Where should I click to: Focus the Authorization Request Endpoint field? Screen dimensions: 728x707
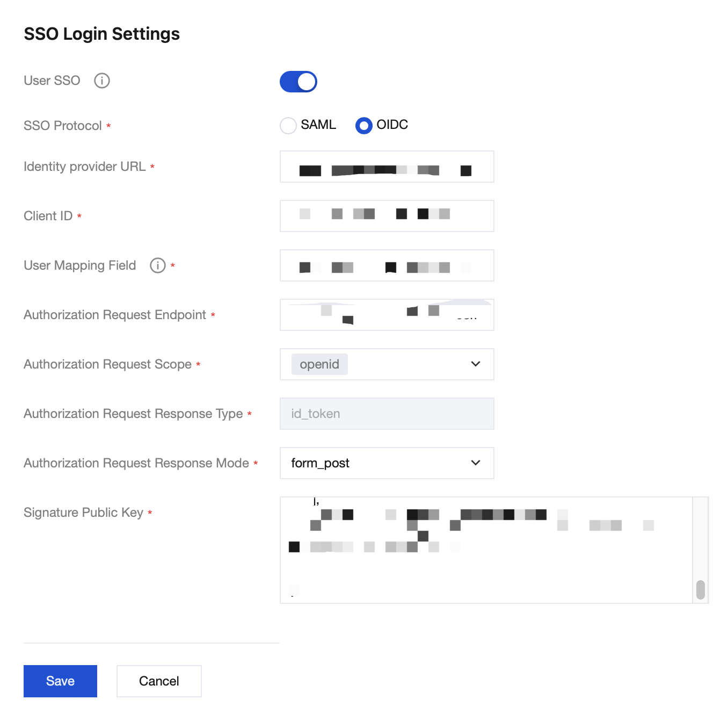[387, 315]
